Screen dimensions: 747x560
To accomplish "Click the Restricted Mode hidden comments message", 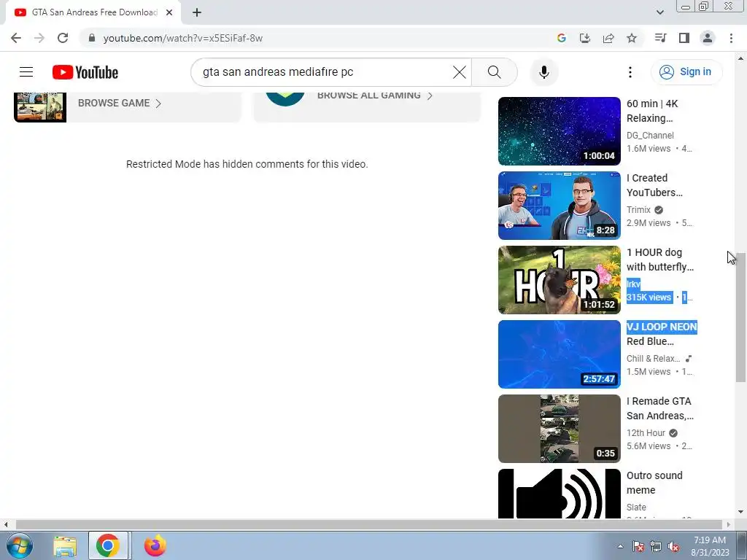I will click(x=247, y=164).
